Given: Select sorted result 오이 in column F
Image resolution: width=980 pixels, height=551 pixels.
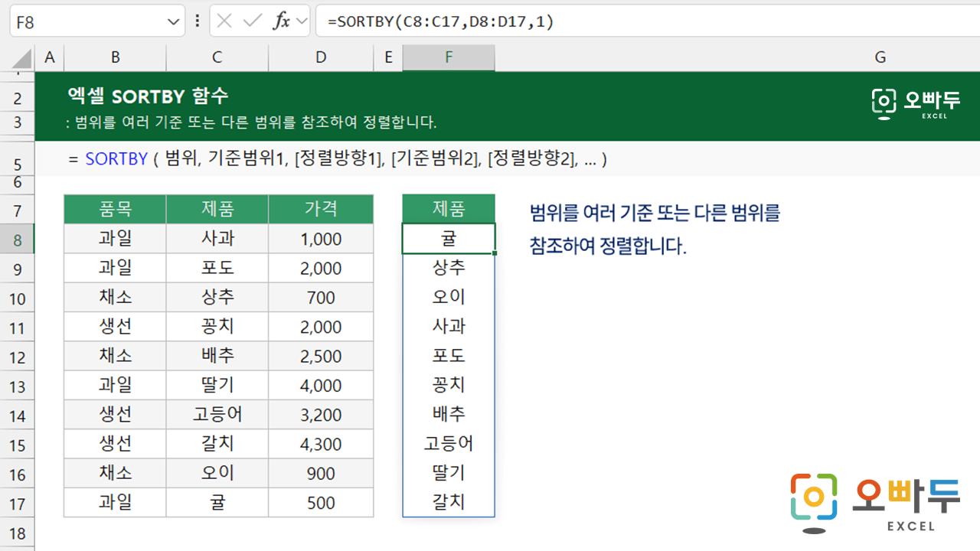Looking at the screenshot, I should point(449,298).
